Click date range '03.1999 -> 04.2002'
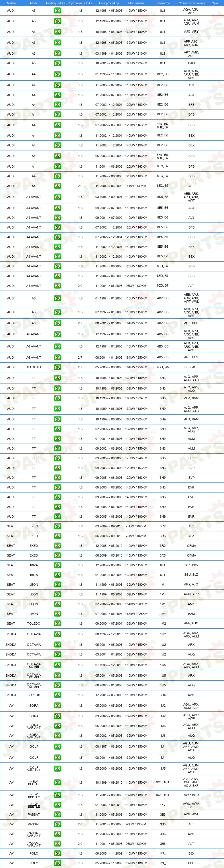Viewport: 224px width, 868px height. 109,53
